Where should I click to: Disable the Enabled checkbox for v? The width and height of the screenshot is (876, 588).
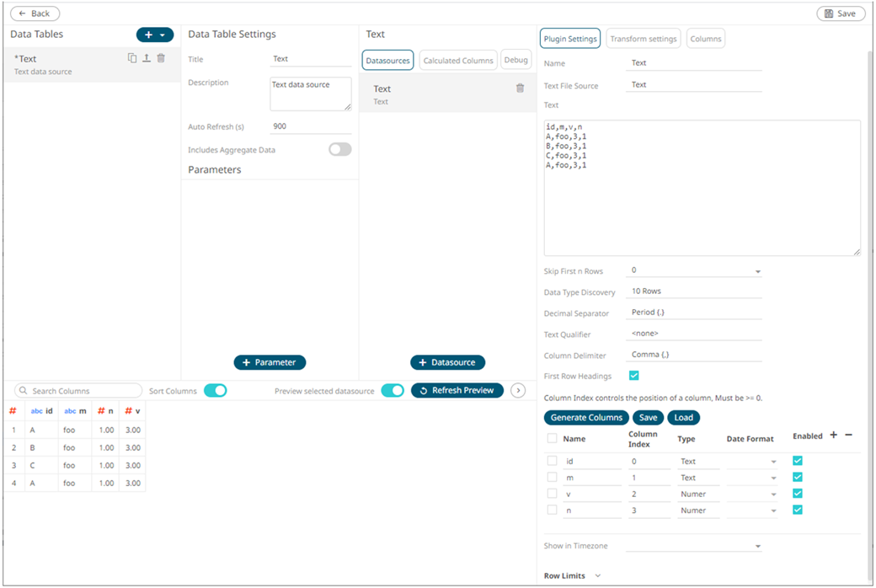click(797, 493)
